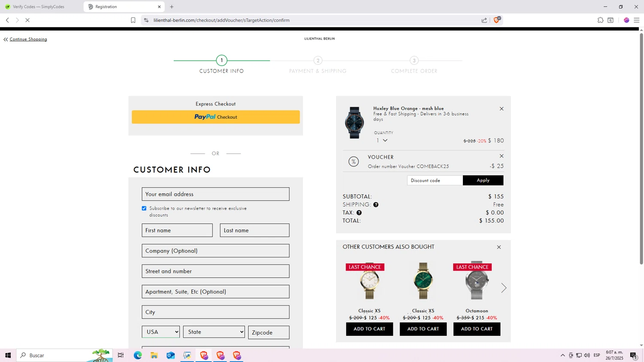The width and height of the screenshot is (644, 362).
Task: Click Lilienthal Berlin logo
Action: click(x=319, y=39)
